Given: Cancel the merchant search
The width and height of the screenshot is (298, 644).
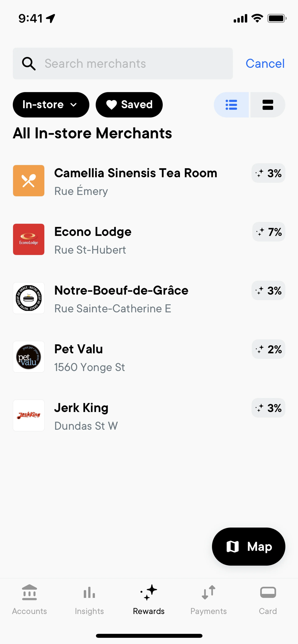Looking at the screenshot, I should [265, 64].
